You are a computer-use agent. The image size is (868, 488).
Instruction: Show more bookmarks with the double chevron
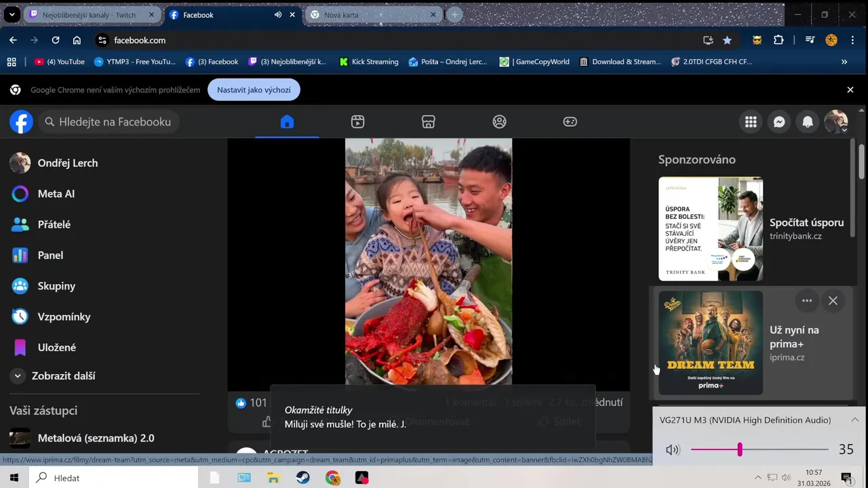[844, 62]
